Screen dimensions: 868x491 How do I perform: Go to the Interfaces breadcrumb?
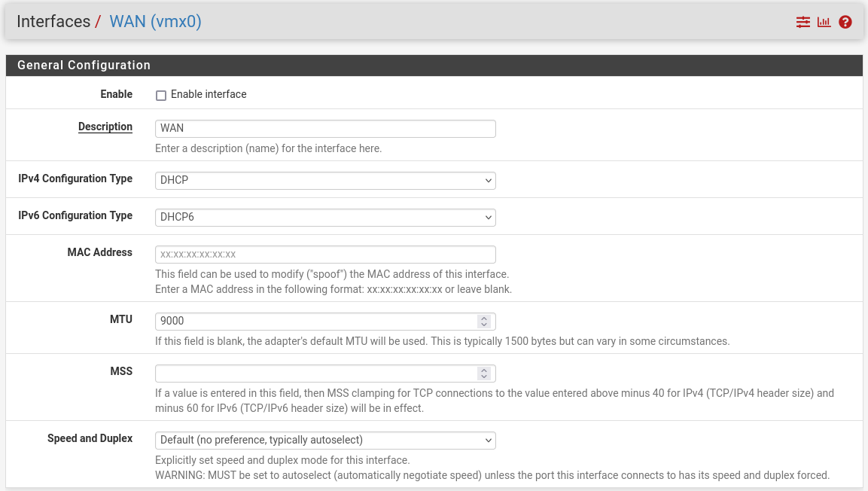coord(53,22)
